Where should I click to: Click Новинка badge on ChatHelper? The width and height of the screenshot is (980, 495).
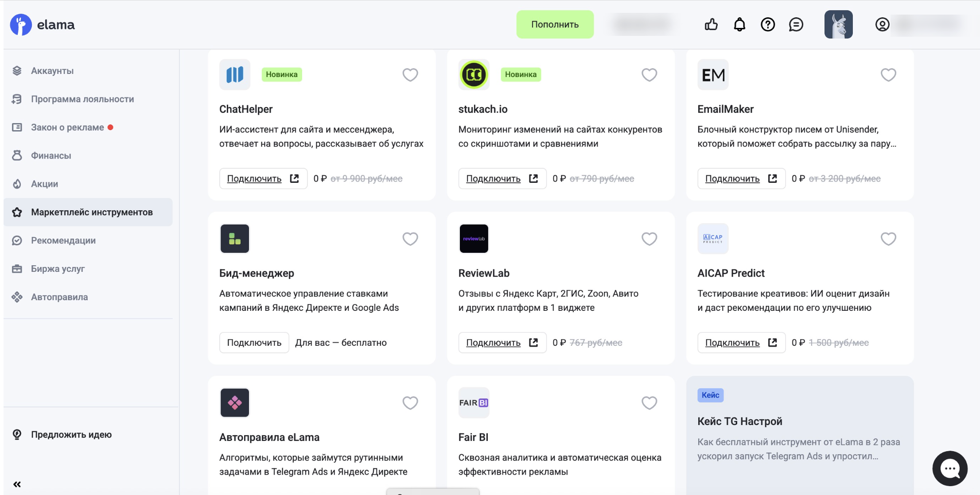click(x=282, y=74)
